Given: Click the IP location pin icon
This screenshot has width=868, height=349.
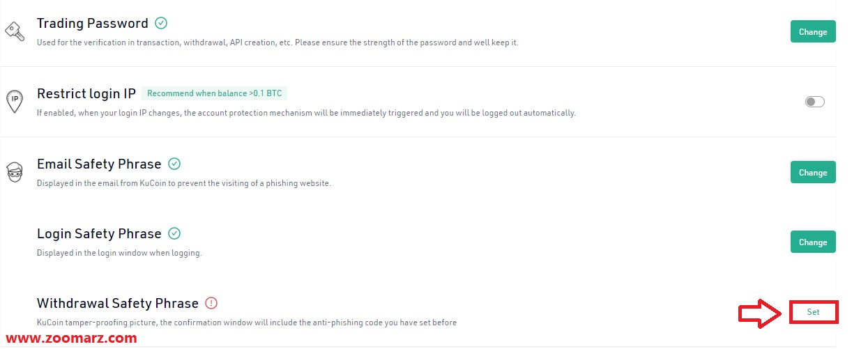Looking at the screenshot, I should (x=15, y=100).
